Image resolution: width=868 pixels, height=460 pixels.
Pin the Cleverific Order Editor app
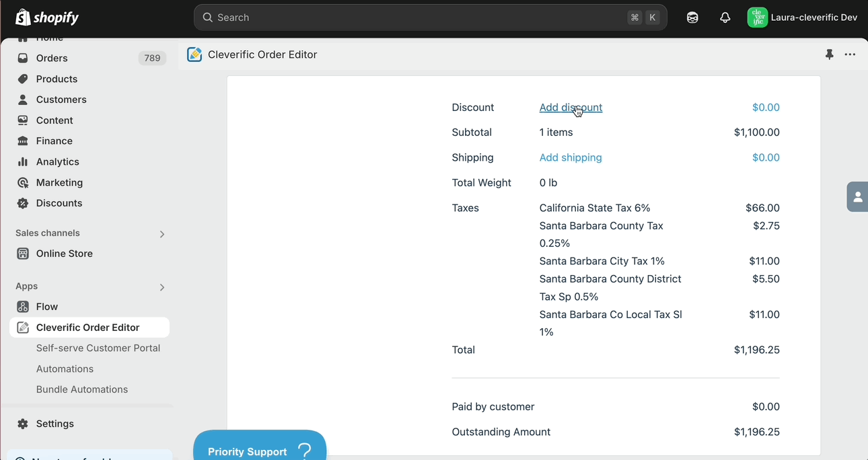[x=830, y=54]
